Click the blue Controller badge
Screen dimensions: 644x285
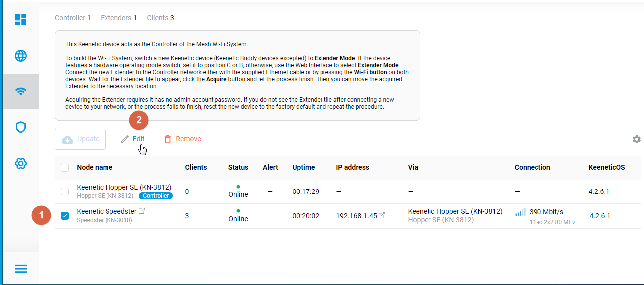[x=156, y=196]
